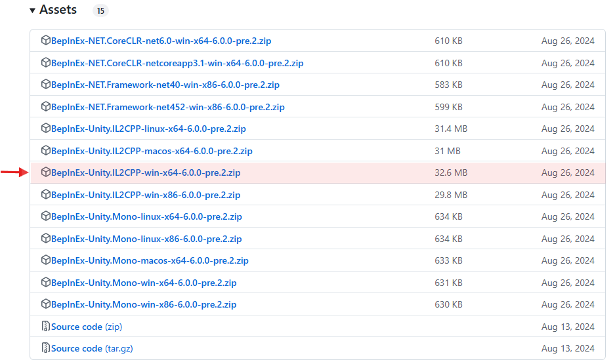Download BepInEx-Unity.IL2CPP-linux-x64 zip
The image size is (615, 364).
pos(148,129)
